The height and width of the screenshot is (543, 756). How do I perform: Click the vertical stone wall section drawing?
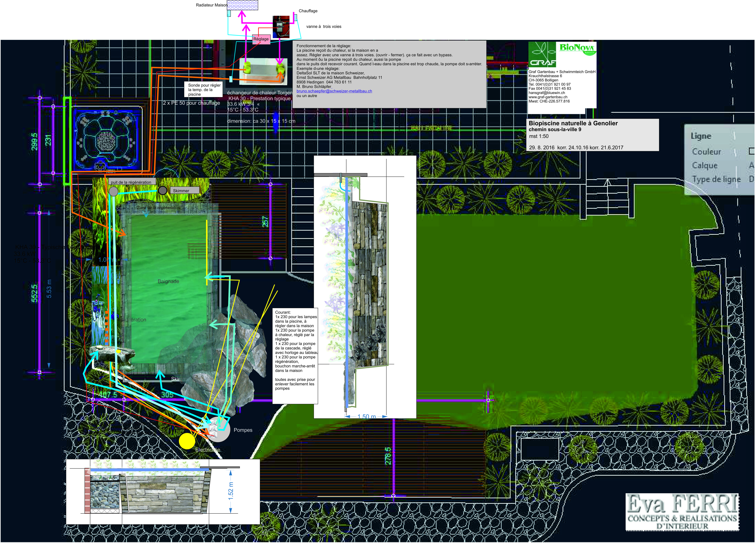click(365, 287)
